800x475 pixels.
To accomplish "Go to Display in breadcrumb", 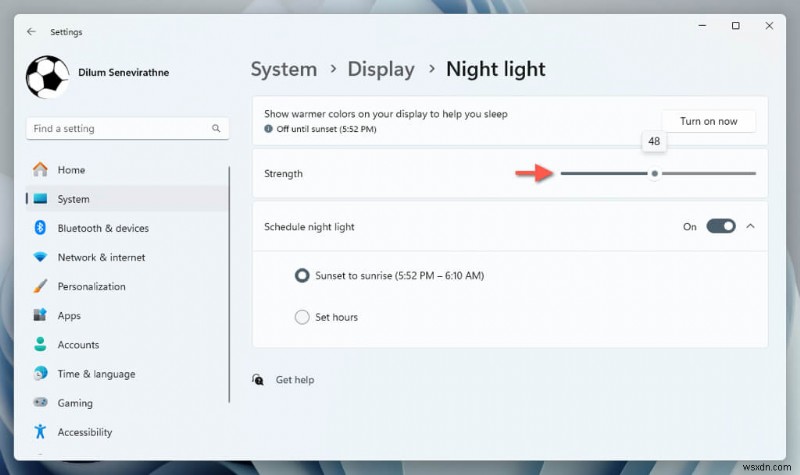I will (x=381, y=69).
